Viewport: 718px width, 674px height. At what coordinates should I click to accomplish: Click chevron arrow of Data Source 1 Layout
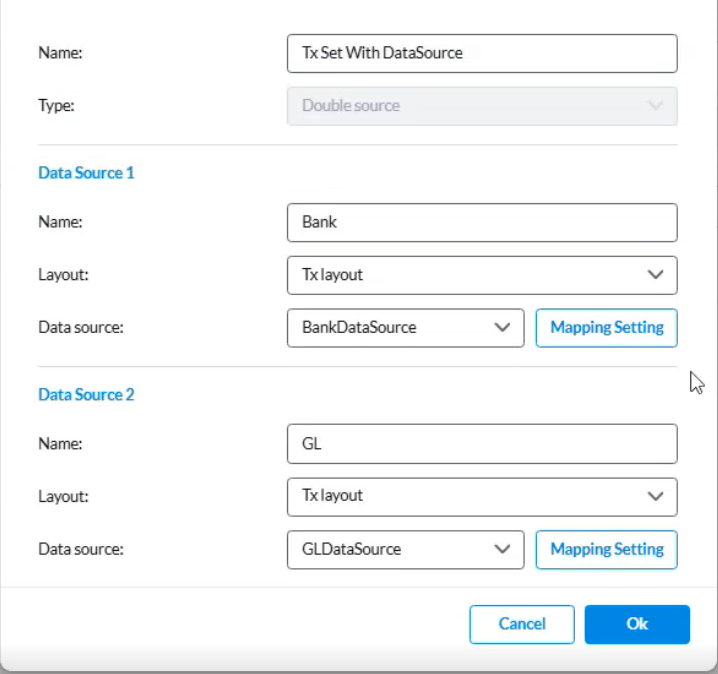coord(655,275)
